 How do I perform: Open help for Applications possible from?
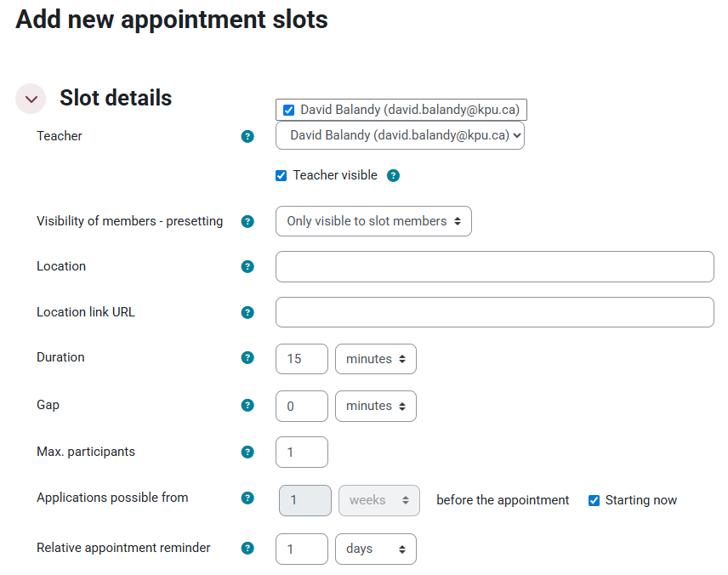pos(247,498)
